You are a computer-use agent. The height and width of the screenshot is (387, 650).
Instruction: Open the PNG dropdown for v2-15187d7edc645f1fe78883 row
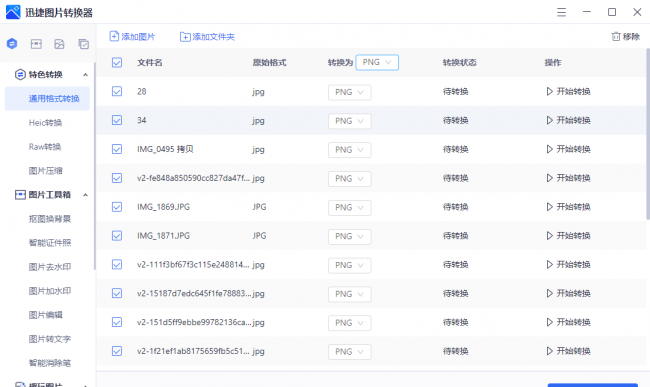point(349,294)
